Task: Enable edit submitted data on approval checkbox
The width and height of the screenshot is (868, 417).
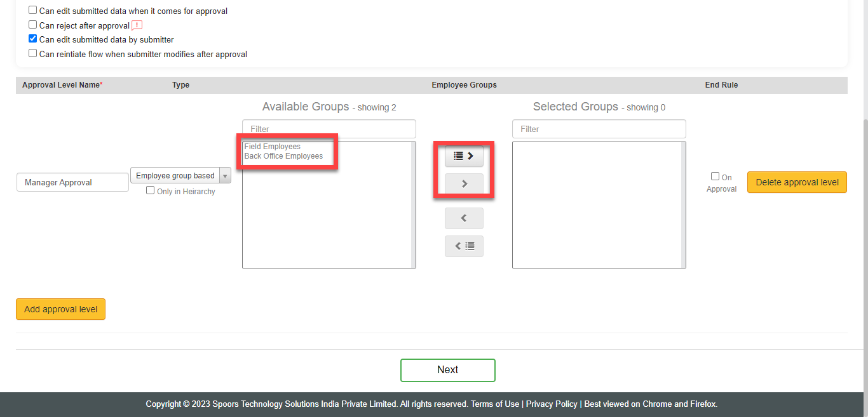Action: click(33, 11)
